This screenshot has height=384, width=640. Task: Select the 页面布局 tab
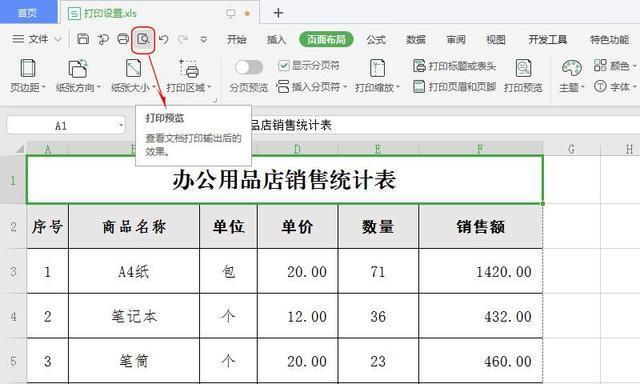(x=326, y=40)
